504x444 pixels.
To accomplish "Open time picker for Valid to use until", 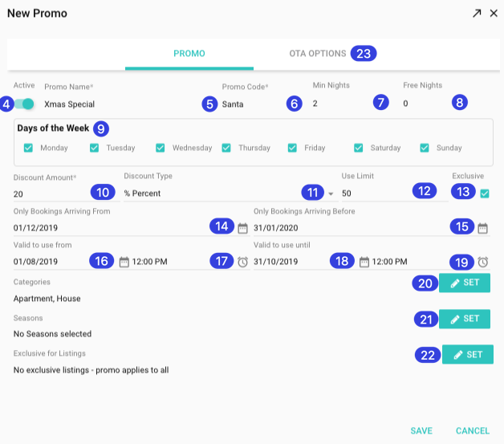I will click(482, 262).
